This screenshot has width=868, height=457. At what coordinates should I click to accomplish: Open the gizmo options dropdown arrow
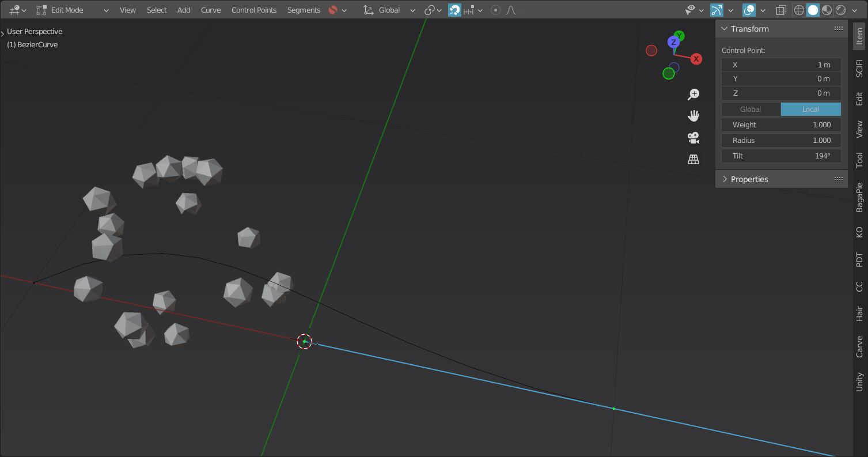click(x=730, y=10)
